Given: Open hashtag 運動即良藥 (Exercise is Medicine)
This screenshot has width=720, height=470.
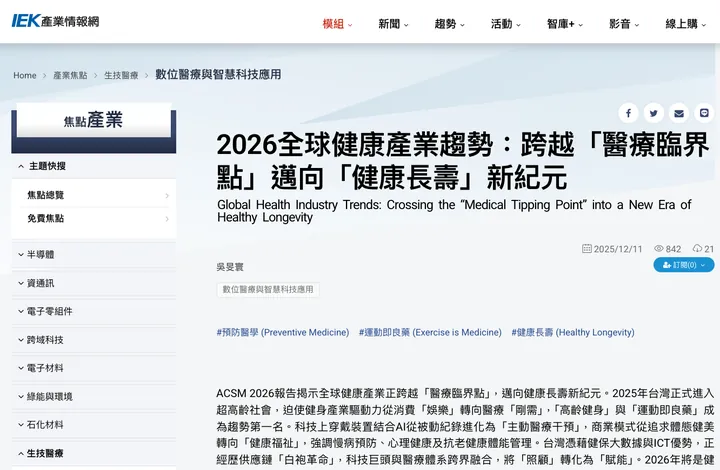Looking at the screenshot, I should (430, 332).
